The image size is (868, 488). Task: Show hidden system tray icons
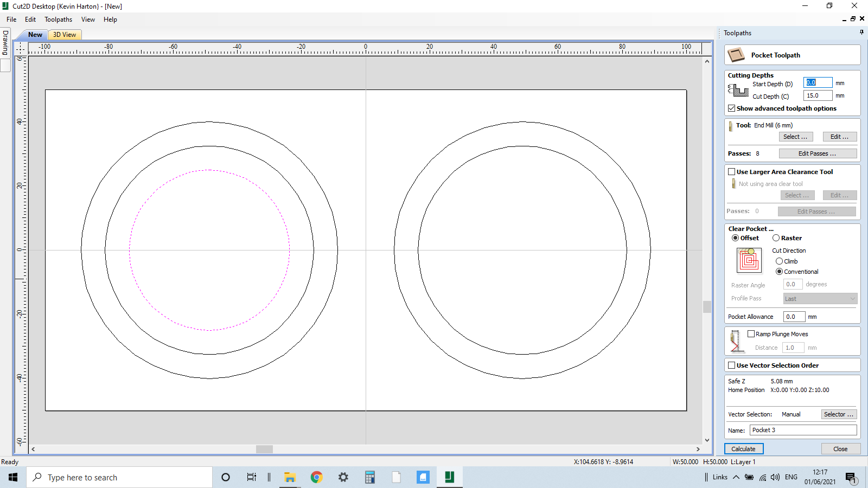click(736, 477)
